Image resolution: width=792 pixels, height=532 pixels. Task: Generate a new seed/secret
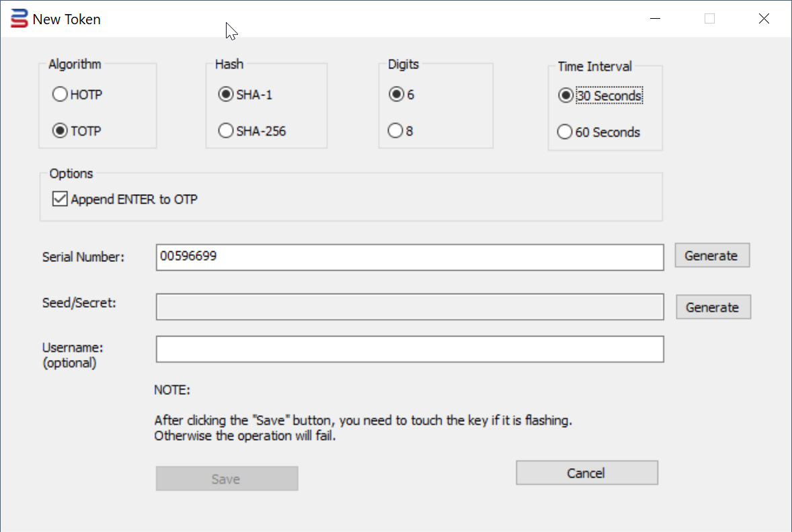[713, 307]
